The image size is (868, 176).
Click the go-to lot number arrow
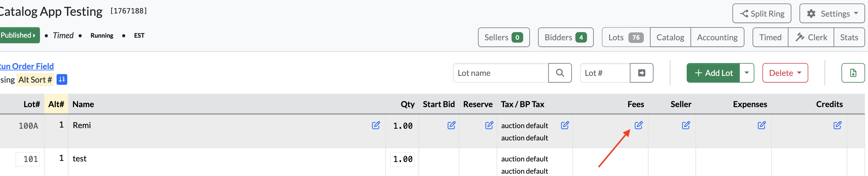(x=642, y=73)
